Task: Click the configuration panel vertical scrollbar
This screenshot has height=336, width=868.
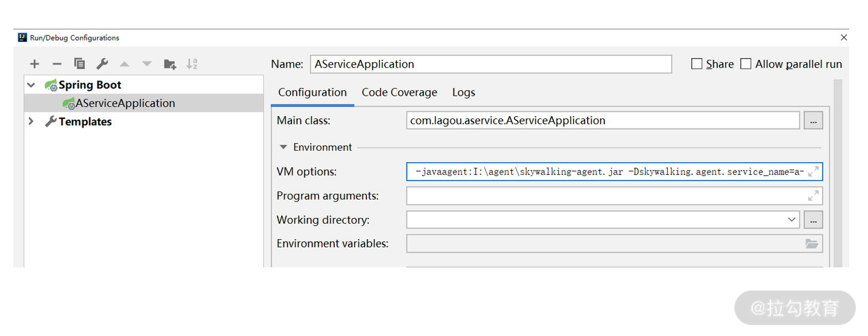Action: tap(838, 173)
